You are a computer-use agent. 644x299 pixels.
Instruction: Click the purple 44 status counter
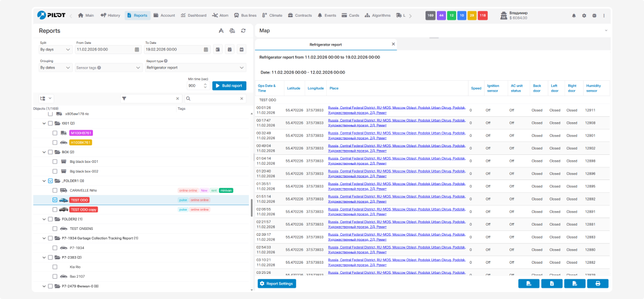point(441,16)
